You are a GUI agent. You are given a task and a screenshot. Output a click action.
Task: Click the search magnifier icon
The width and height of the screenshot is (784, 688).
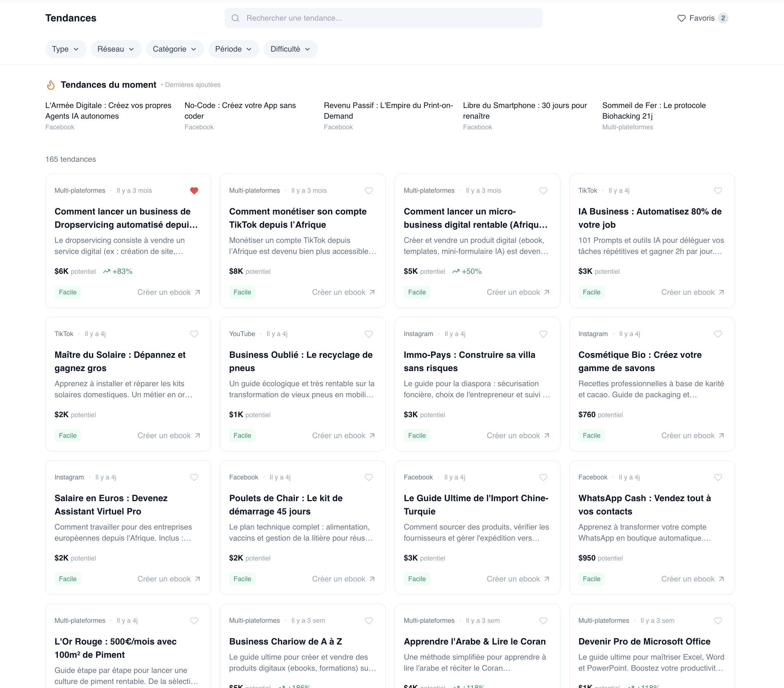click(235, 18)
